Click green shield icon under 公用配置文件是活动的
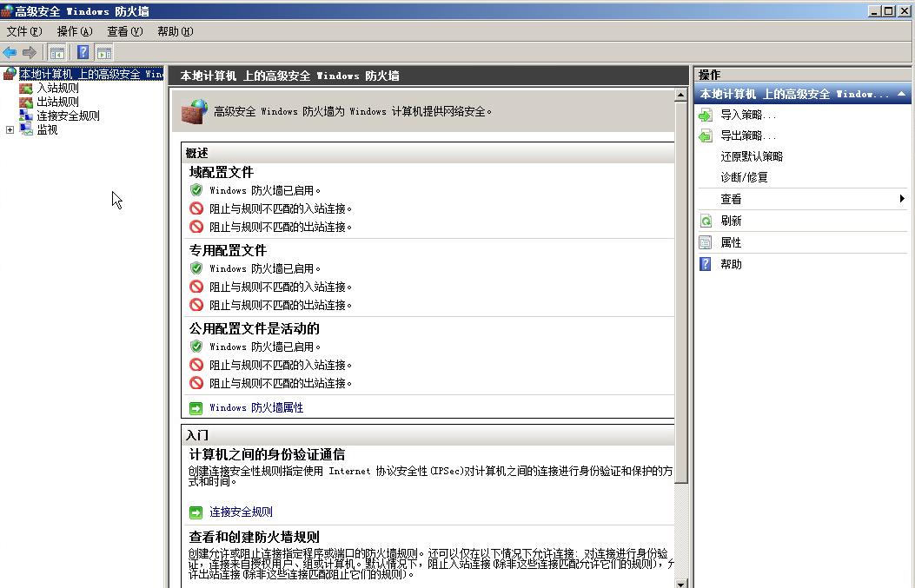This screenshot has height=588, width=915. [196, 347]
